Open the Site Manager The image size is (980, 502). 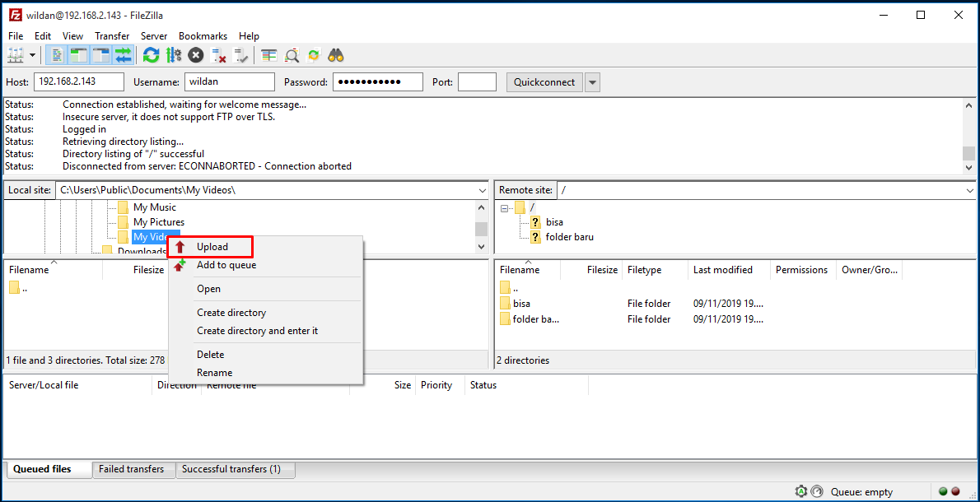point(15,54)
